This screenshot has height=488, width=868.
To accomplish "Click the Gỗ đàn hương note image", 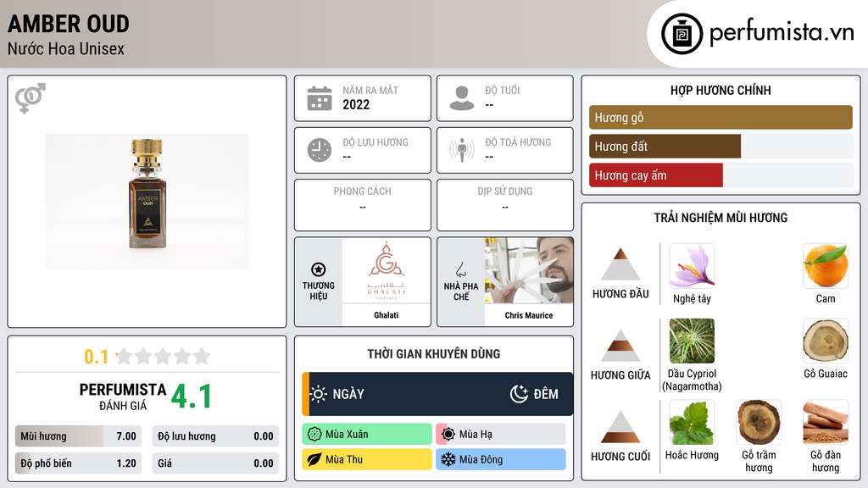I will (x=826, y=423).
